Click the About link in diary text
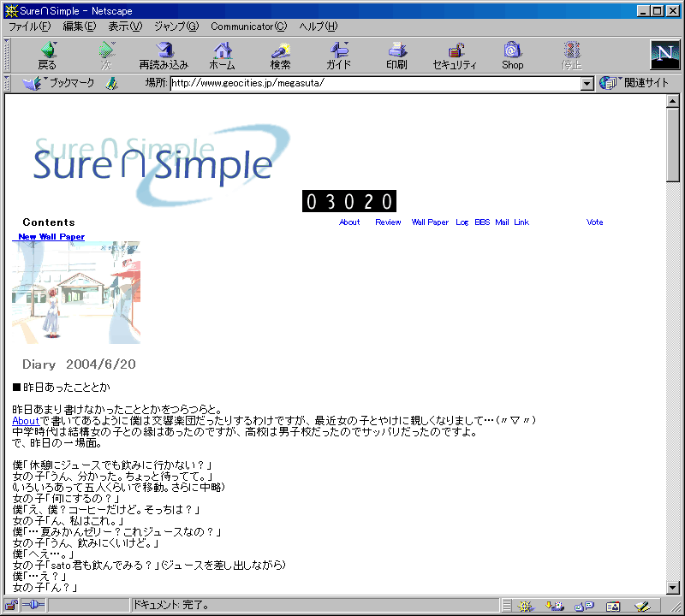The width and height of the screenshot is (685, 616). 26,421
